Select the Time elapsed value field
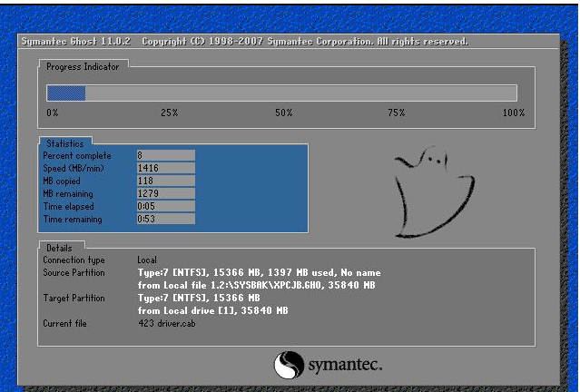The image size is (580, 392). [165, 206]
